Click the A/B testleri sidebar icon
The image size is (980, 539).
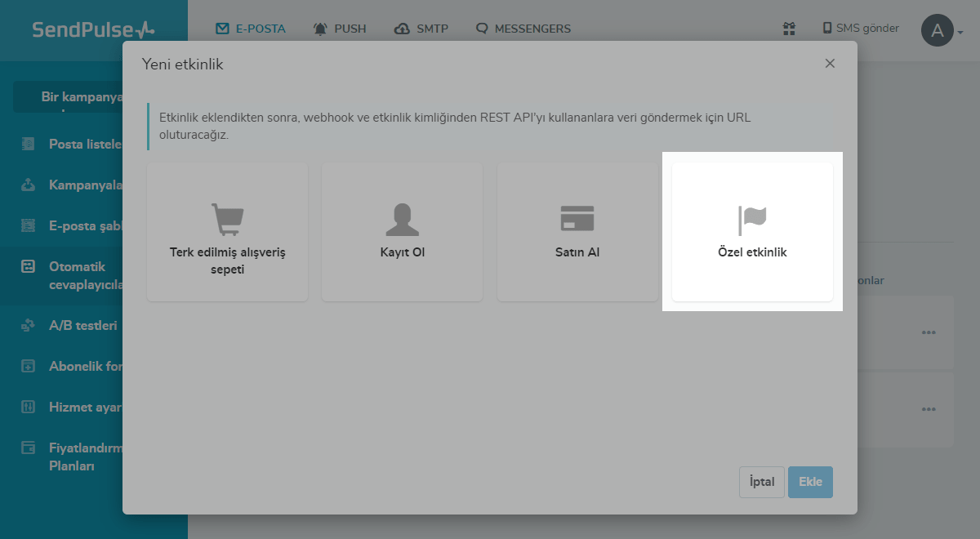tap(29, 325)
